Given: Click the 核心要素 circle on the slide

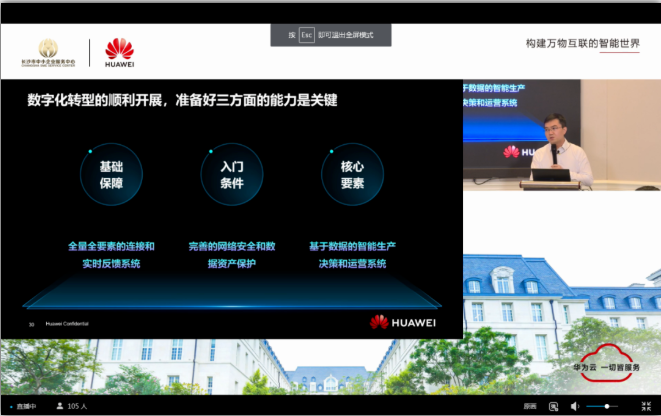Looking at the screenshot, I should pos(352,174).
